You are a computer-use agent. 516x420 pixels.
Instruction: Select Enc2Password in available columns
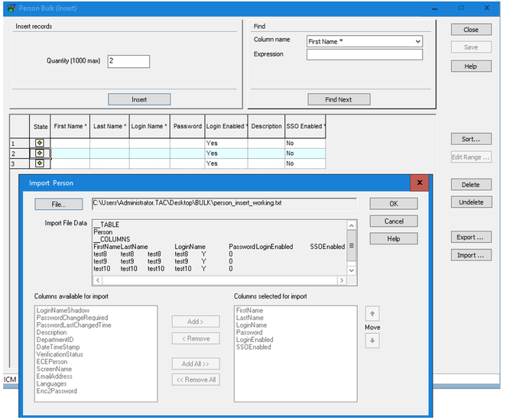click(x=57, y=391)
